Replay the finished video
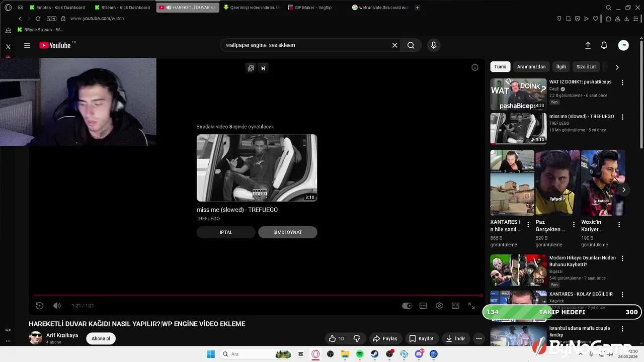Viewport: 644px width, 362px height. (40, 306)
